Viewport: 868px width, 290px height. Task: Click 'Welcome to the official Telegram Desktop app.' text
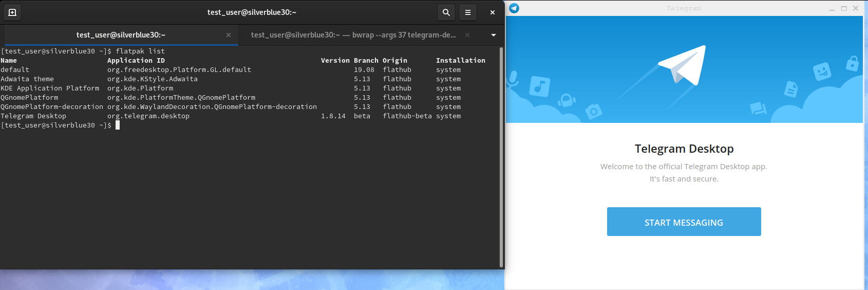click(x=684, y=167)
